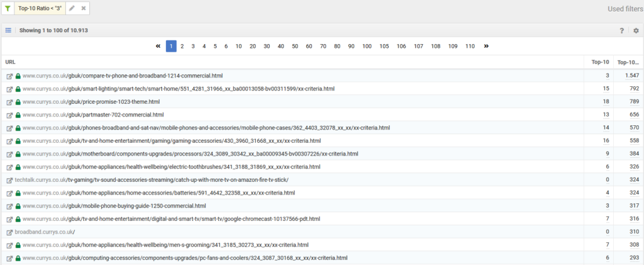Open the table list menu icon
The width and height of the screenshot is (644, 265).
tap(9, 30)
